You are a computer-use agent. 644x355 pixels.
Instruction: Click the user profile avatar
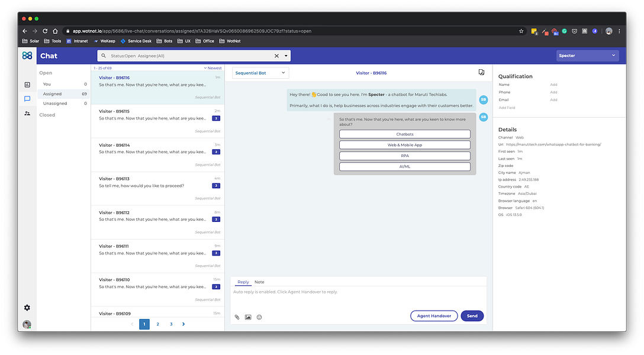(27, 324)
